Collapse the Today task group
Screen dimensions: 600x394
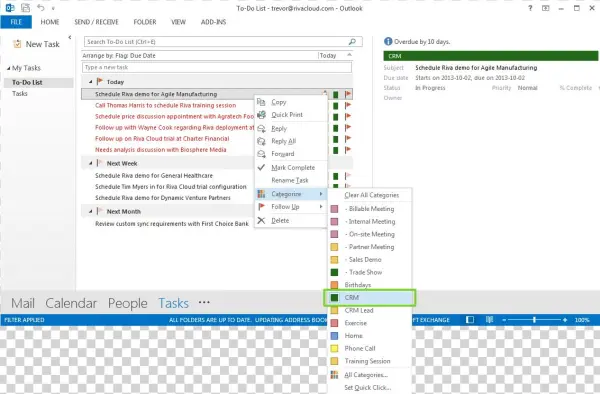point(91,81)
